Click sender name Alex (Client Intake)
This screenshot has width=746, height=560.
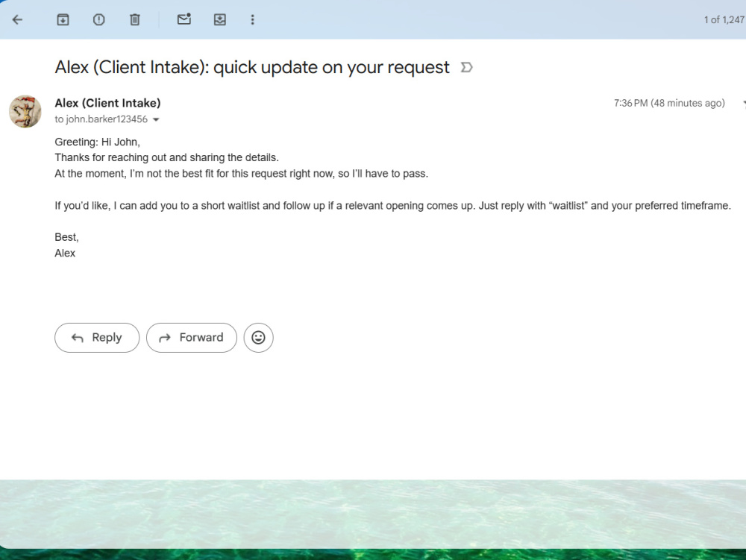(107, 103)
